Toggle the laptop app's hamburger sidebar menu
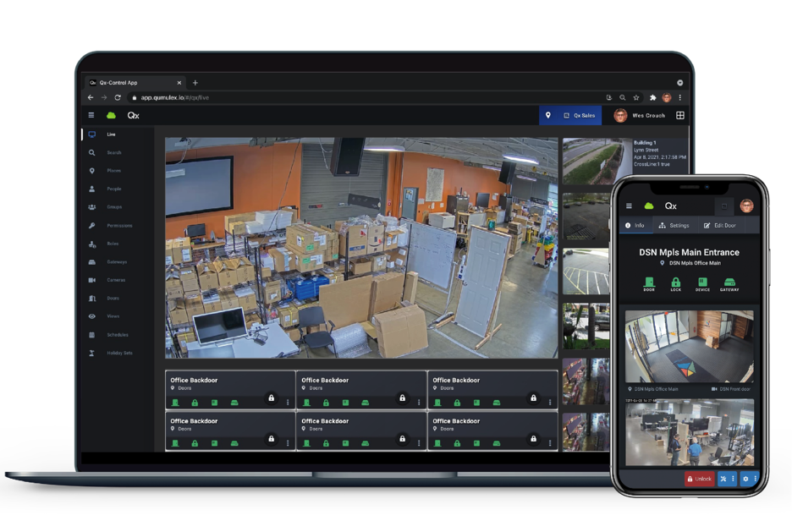This screenshot has width=803, height=532. tap(91, 116)
